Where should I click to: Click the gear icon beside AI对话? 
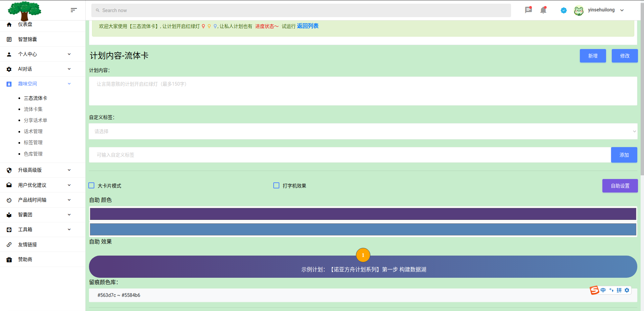pos(9,69)
